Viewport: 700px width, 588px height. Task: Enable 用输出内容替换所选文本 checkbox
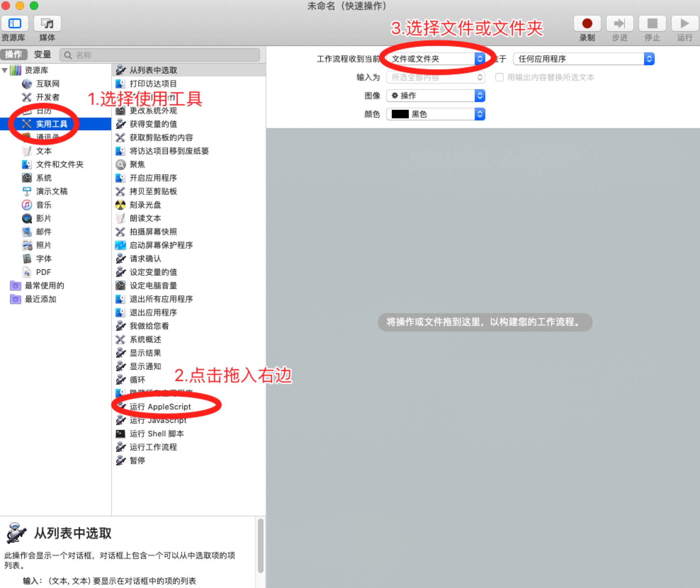pyautogui.click(x=499, y=77)
